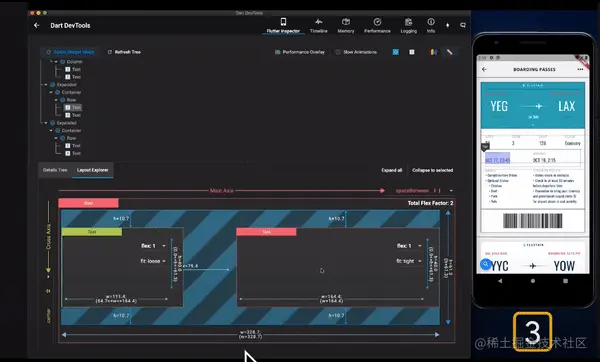Switch to the Details Tree tab
The width and height of the screenshot is (600, 362).
coord(55,170)
